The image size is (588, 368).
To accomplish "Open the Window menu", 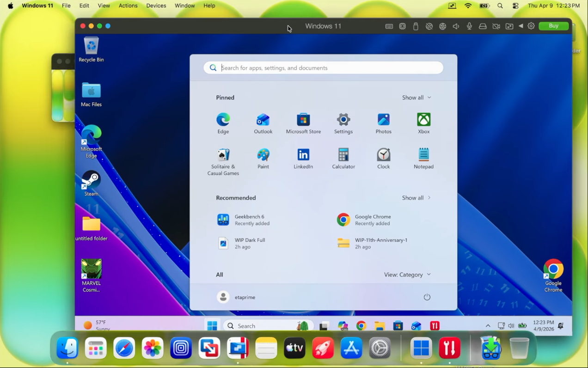I will (x=185, y=6).
